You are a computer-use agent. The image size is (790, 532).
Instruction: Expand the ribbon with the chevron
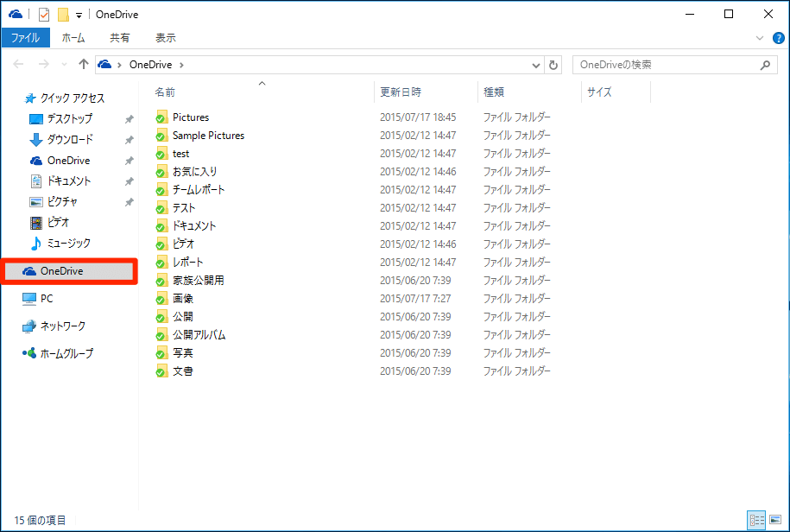pyautogui.click(x=760, y=38)
